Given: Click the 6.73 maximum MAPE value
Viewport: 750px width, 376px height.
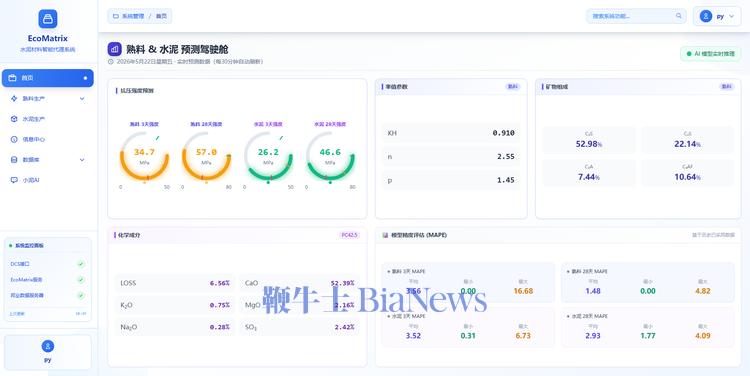Looking at the screenshot, I should [523, 336].
